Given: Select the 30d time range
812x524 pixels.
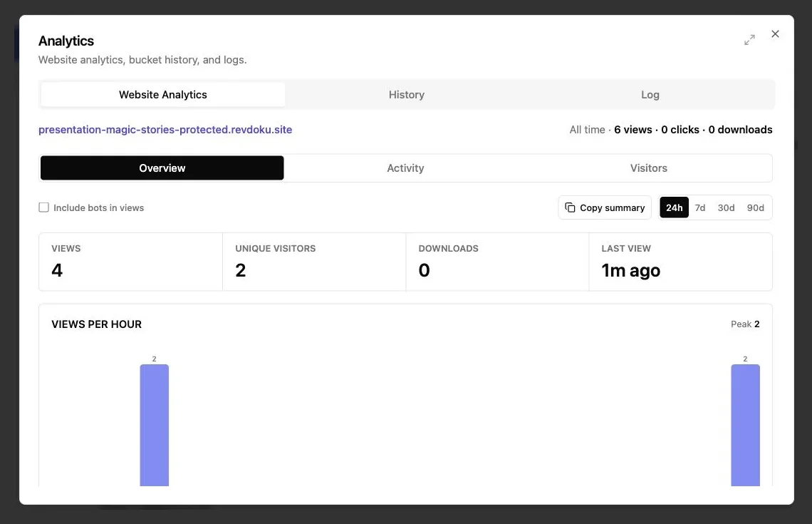Looking at the screenshot, I should coord(726,207).
